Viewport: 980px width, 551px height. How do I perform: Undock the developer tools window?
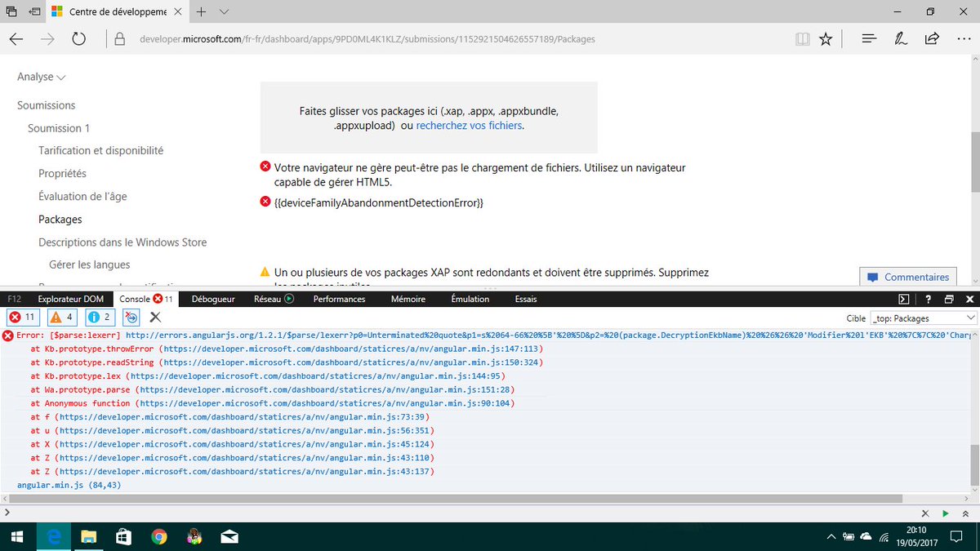point(949,299)
